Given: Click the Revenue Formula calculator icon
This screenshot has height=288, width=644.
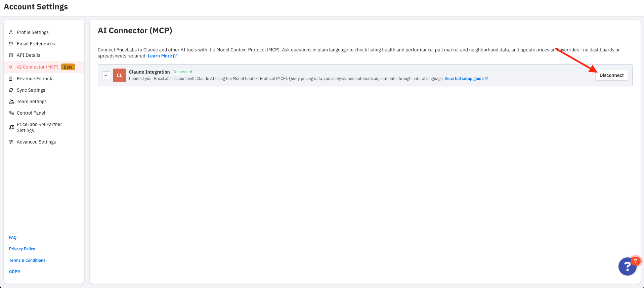Looking at the screenshot, I should coord(11,79).
